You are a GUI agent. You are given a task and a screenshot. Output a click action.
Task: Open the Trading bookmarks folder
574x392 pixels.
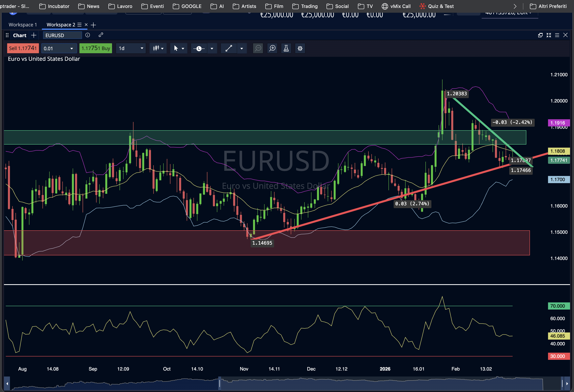click(305, 6)
